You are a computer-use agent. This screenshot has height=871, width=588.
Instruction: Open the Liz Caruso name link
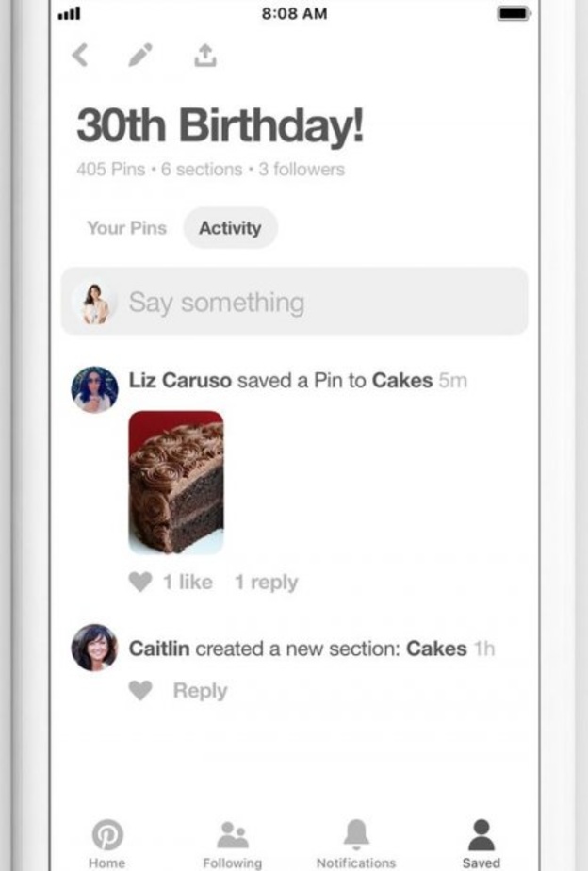(179, 381)
